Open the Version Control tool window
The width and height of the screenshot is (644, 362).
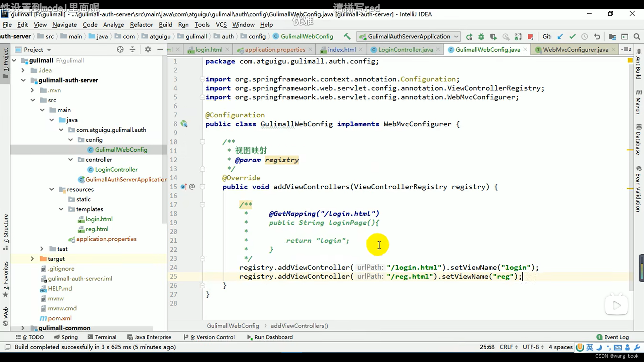point(209,337)
